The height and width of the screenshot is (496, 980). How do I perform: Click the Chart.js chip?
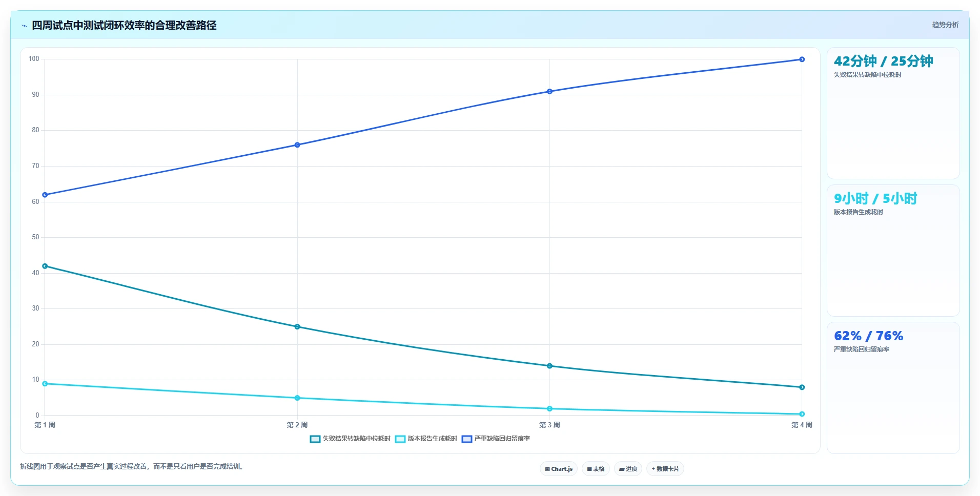(559, 469)
